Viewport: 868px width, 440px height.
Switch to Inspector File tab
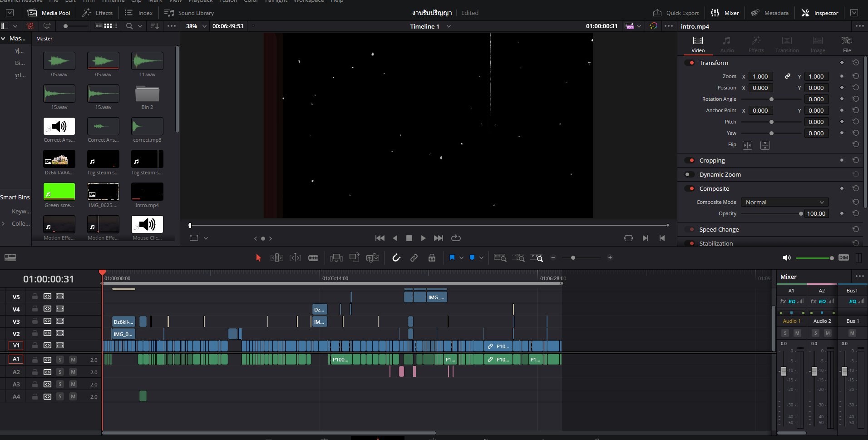tap(847, 44)
